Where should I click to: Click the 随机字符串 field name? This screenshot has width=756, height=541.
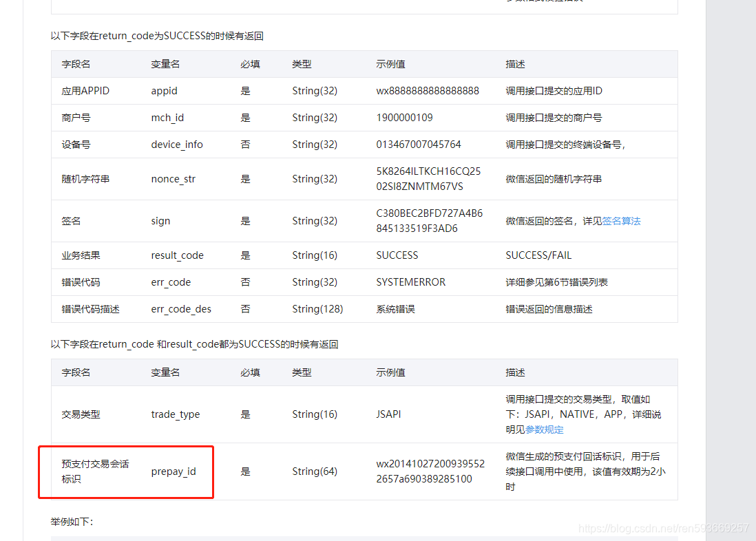click(85, 179)
